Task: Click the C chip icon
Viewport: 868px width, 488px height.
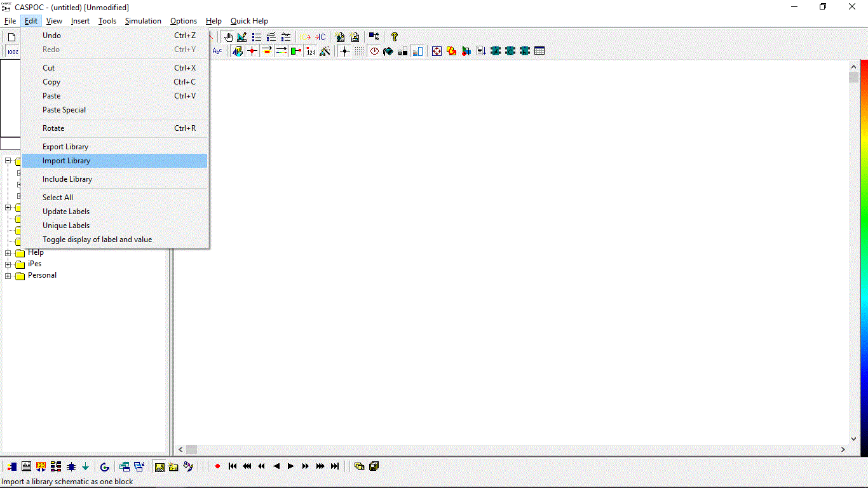Action: tap(510, 51)
